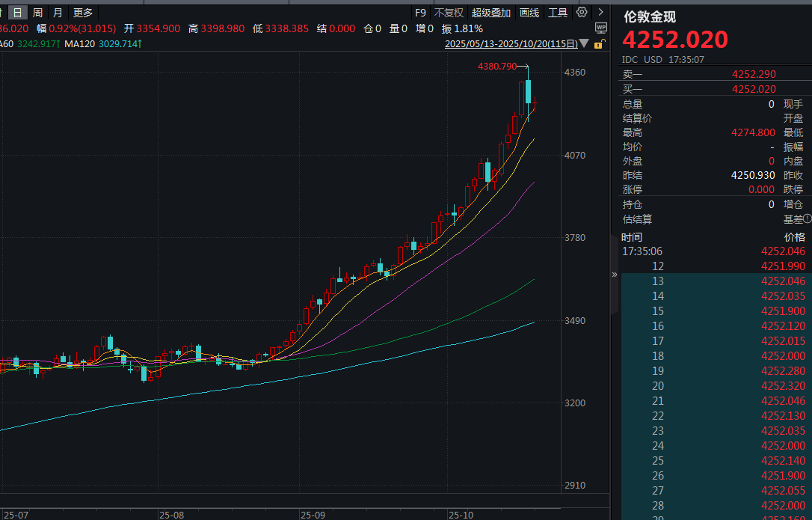
Task: Activate the 画线 drawing tool
Action: [529, 13]
